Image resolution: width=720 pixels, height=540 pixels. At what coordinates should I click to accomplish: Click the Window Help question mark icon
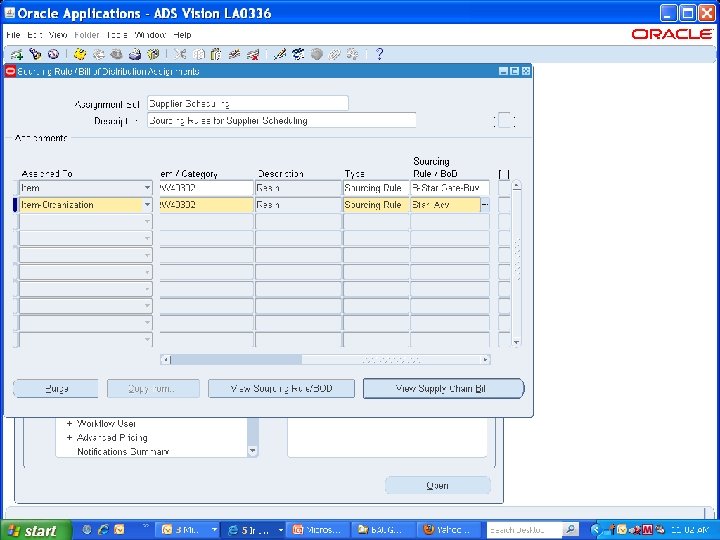(x=379, y=55)
